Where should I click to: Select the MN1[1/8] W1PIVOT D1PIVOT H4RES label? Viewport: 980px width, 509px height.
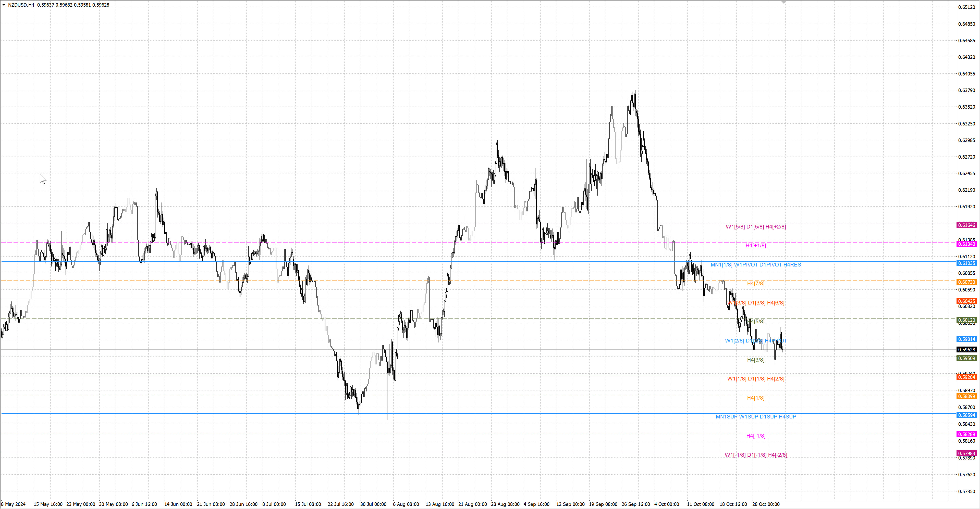pyautogui.click(x=755, y=265)
